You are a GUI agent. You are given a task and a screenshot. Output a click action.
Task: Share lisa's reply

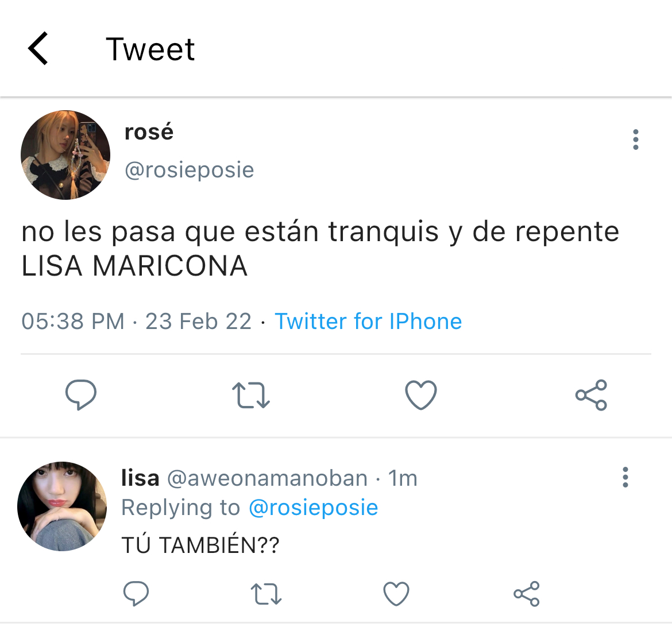click(x=526, y=594)
